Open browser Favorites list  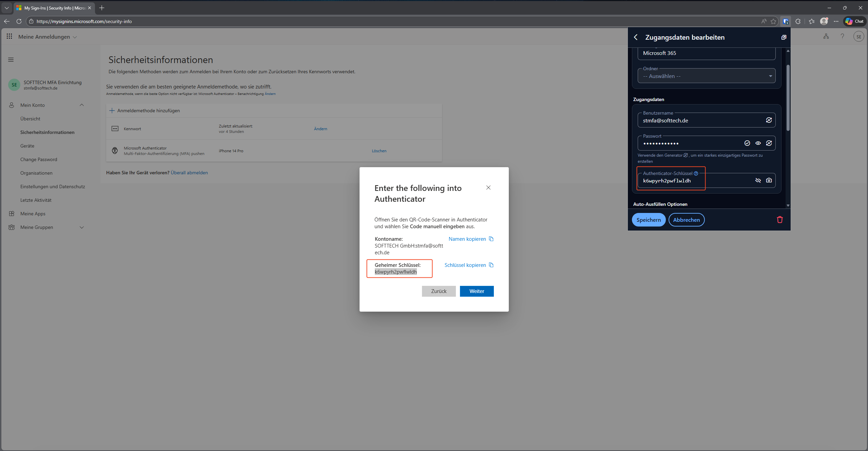[811, 21]
